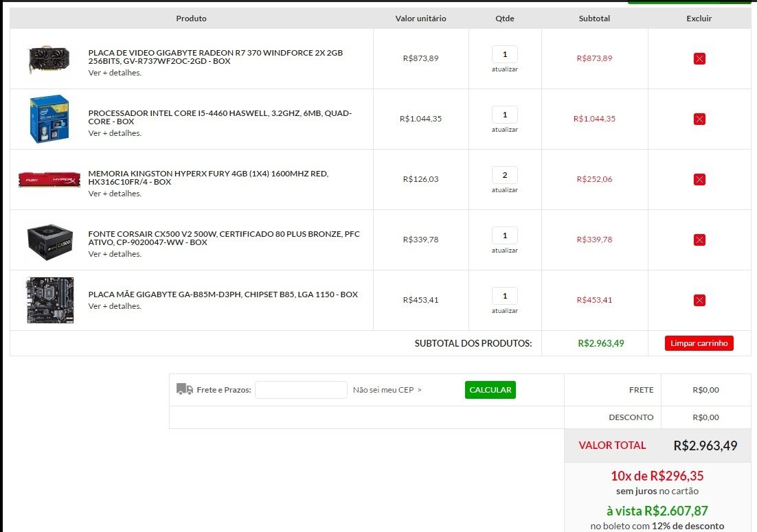The image size is (757, 532).
Task: Click atualizar under the video card quantity
Action: (x=504, y=69)
